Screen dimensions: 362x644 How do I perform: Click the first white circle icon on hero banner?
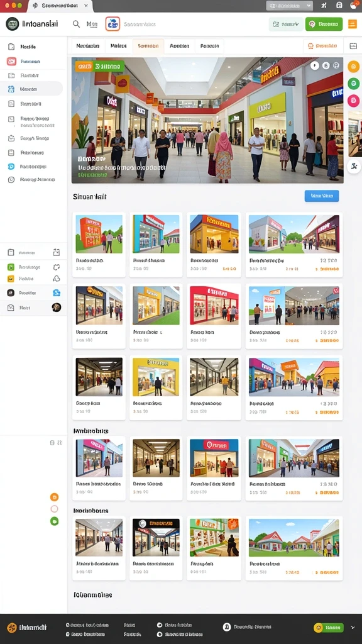[315, 65]
